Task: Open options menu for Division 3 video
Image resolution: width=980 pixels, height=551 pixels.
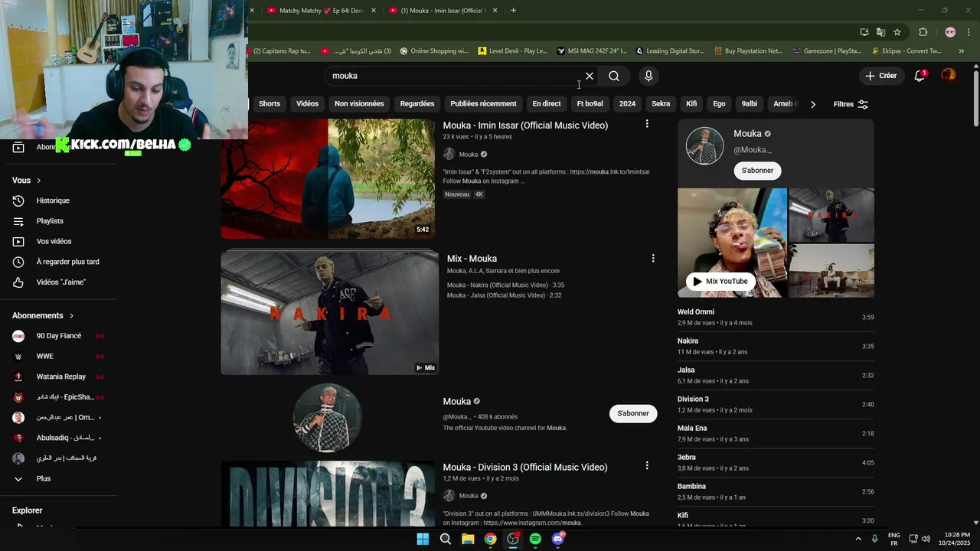Action: click(647, 465)
